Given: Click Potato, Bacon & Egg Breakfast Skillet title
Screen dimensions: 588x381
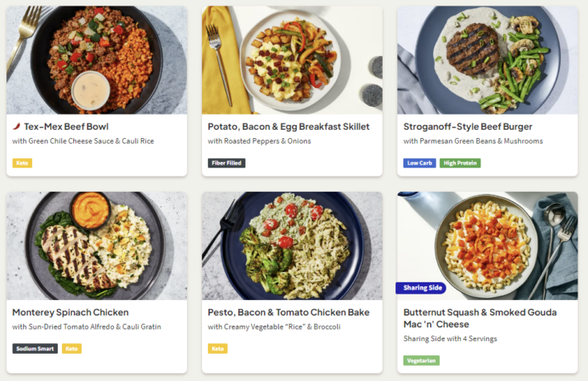Looking at the screenshot, I should coord(288,127).
